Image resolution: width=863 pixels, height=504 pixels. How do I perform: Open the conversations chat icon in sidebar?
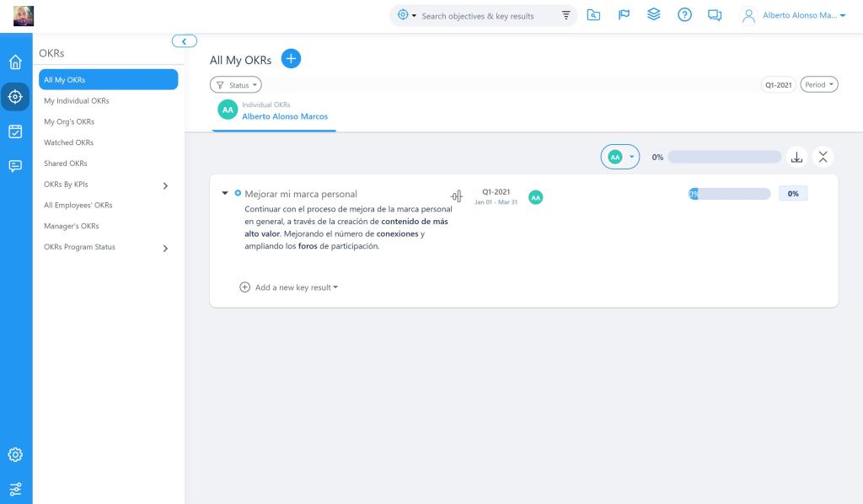click(x=15, y=166)
